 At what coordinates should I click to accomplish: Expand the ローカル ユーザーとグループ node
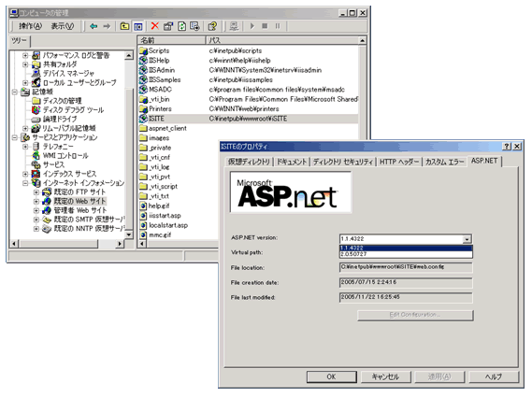tap(25, 82)
